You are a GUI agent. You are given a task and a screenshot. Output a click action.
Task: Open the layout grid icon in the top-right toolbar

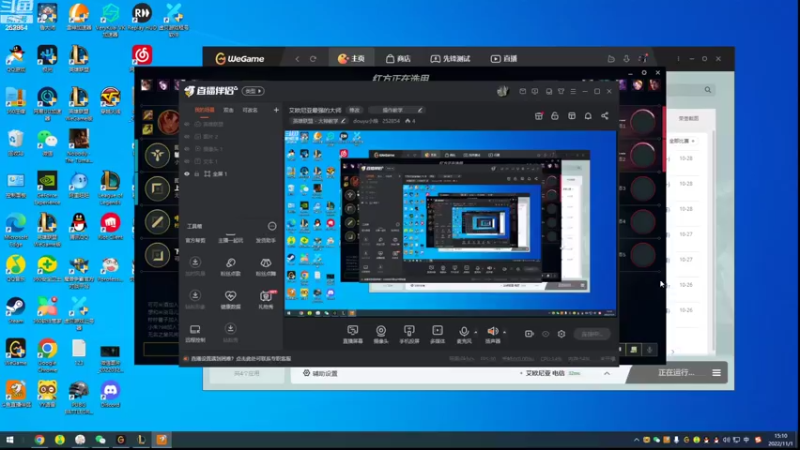click(x=571, y=116)
